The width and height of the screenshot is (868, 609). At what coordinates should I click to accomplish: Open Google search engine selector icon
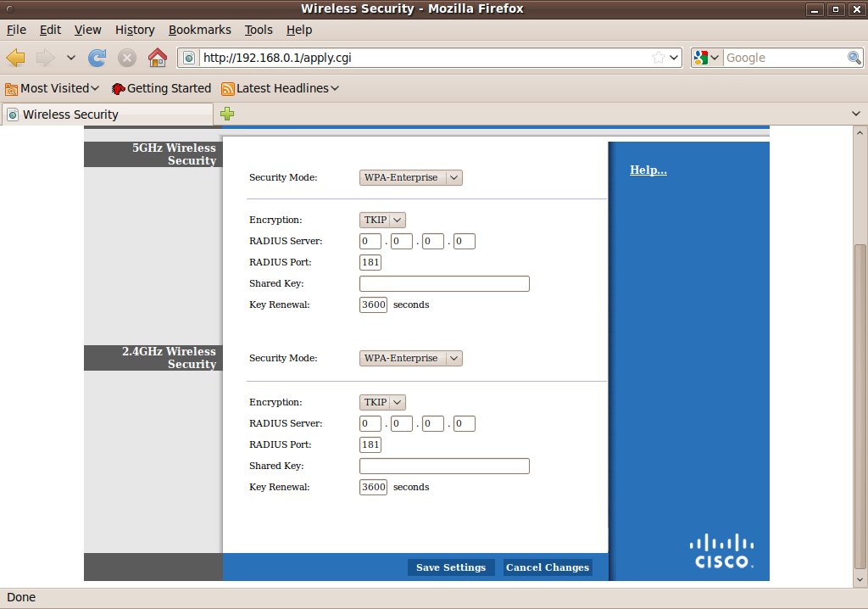point(706,58)
